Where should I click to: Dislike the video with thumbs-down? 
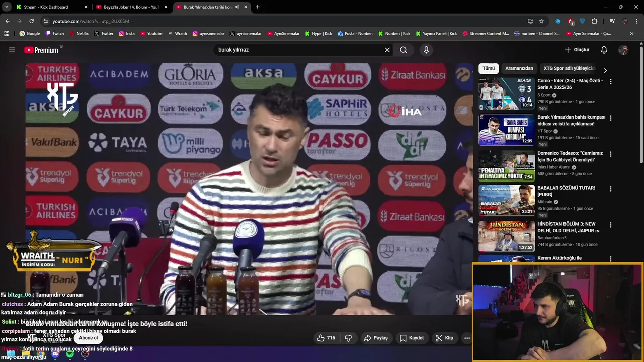tap(348, 338)
